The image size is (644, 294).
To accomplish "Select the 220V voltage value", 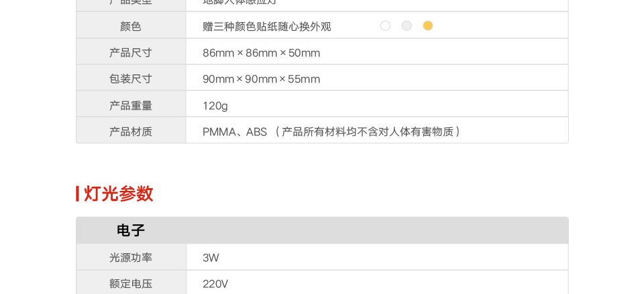I will 215,284.
